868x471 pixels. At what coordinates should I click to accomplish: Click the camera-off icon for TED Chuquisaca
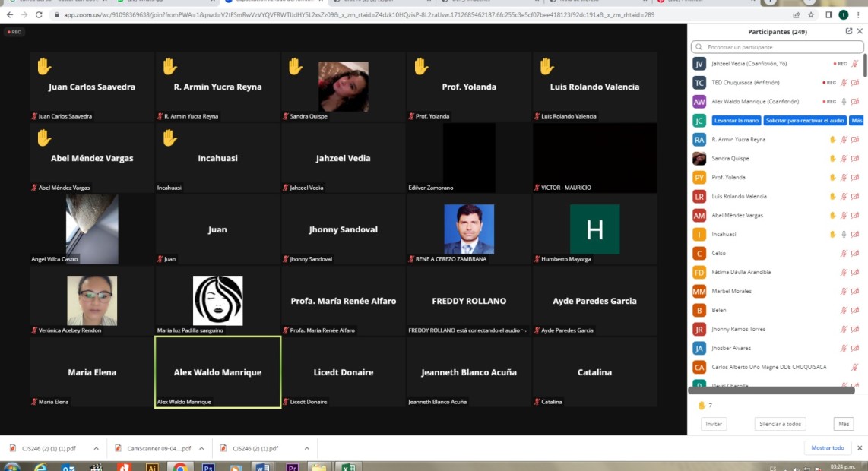click(855, 83)
